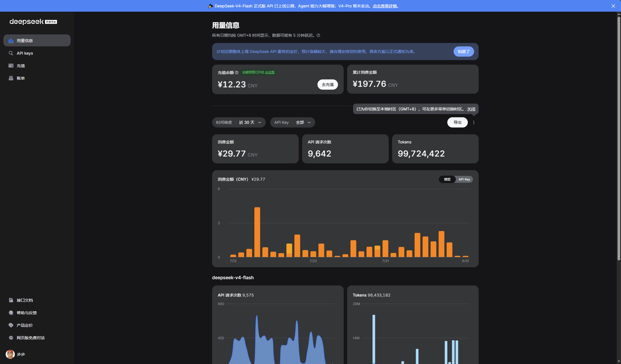
Task: Open 产品定价 from the sidebar
Action: 37,325
